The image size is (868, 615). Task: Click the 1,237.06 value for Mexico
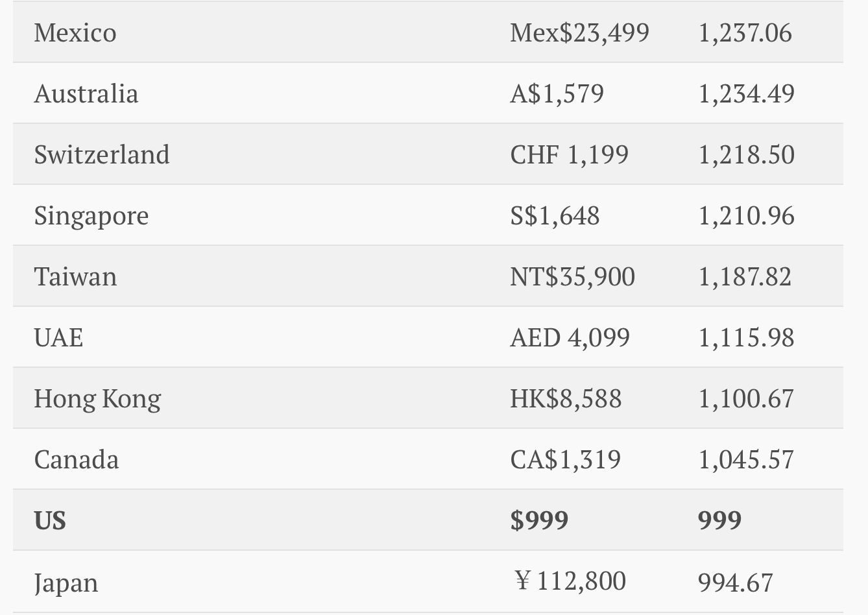click(x=745, y=32)
